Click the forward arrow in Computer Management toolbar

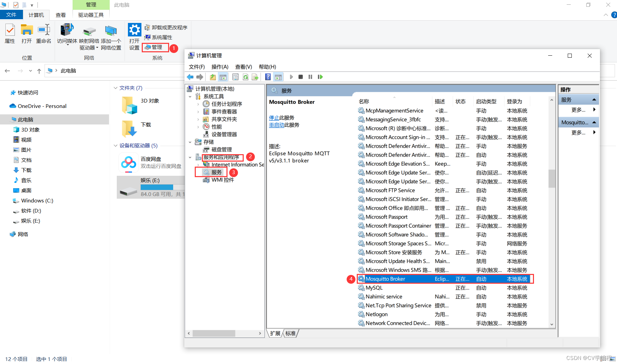pos(200,77)
